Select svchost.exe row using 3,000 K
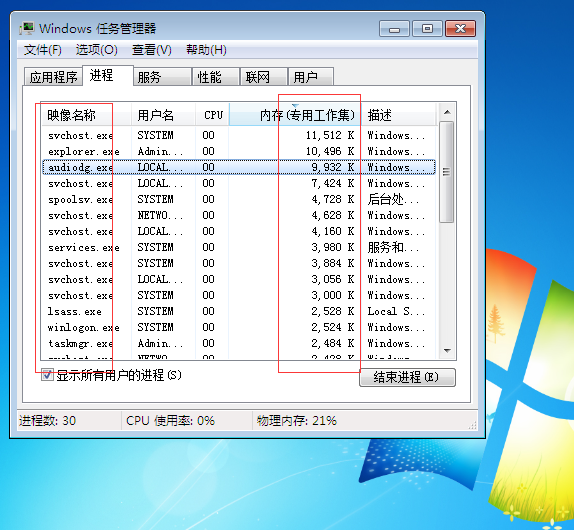 (x=238, y=295)
